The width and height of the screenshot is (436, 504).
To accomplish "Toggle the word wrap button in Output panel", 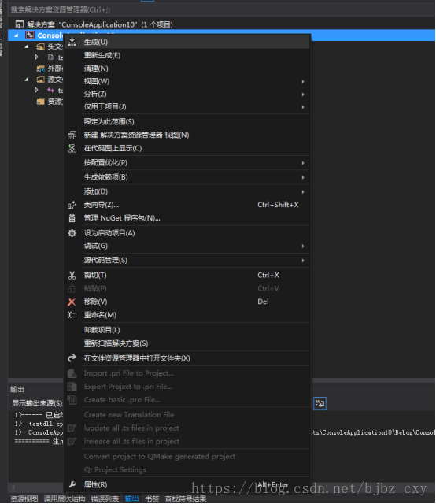I will click(320, 403).
